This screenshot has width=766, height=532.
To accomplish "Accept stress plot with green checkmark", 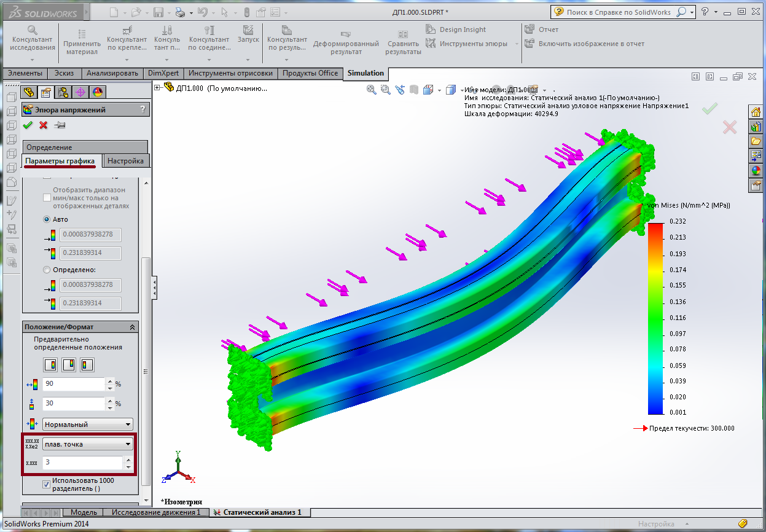I will [28, 125].
